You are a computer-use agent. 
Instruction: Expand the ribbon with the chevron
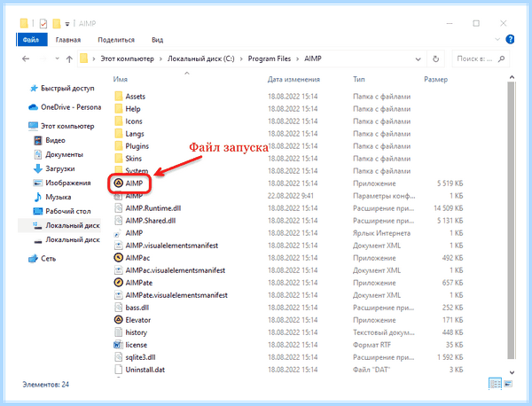point(497,39)
